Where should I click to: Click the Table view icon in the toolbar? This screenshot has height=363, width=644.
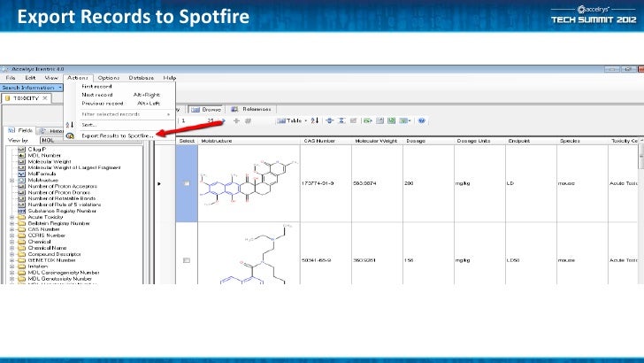coord(281,120)
